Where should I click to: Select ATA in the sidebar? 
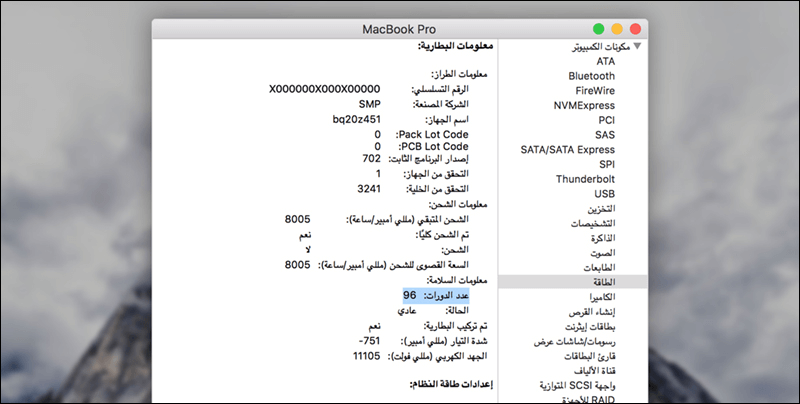tap(606, 61)
